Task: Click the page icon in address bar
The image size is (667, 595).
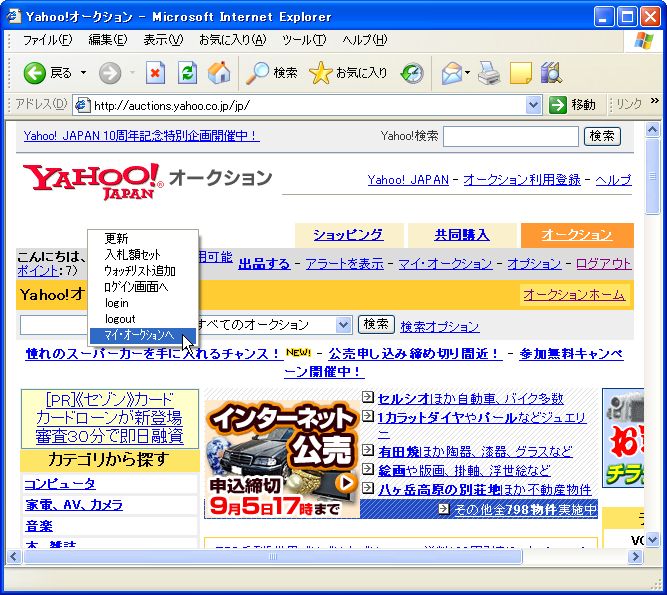Action: pyautogui.click(x=83, y=105)
